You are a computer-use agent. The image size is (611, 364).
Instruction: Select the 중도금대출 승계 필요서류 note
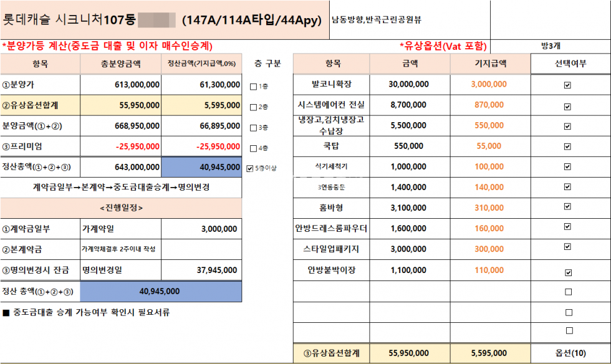click(86, 312)
